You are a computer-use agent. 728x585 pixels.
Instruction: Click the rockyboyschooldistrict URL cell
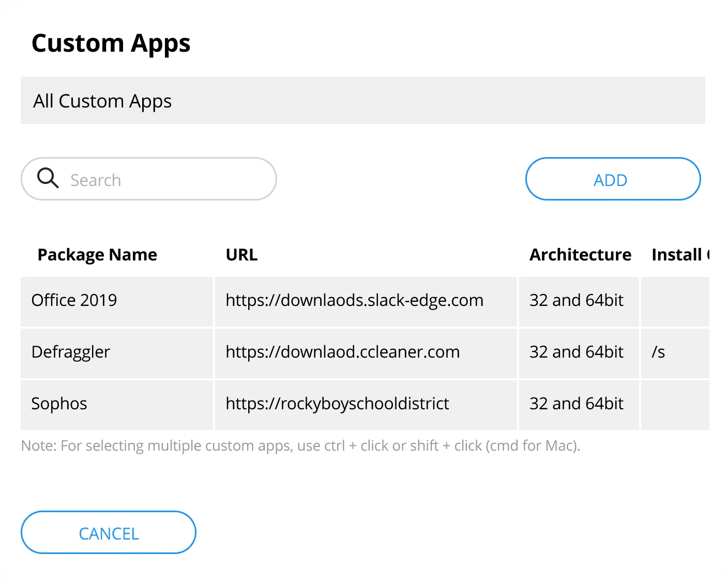coord(337,404)
